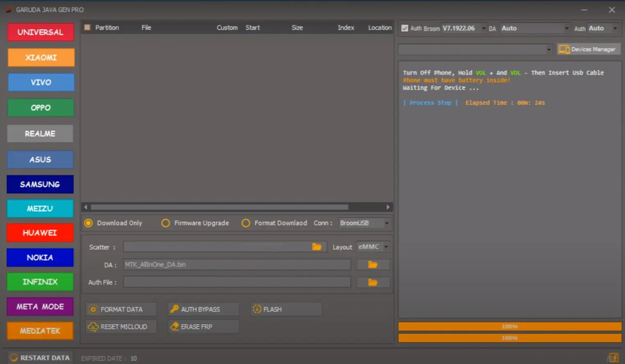Image resolution: width=625 pixels, height=364 pixels.
Task: Click the Partition column header
Action: (107, 27)
